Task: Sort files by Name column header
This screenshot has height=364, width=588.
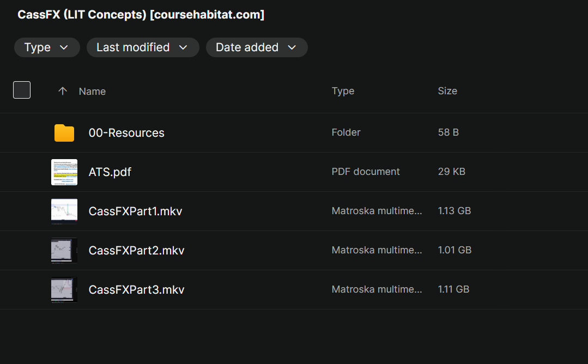Action: pos(92,92)
